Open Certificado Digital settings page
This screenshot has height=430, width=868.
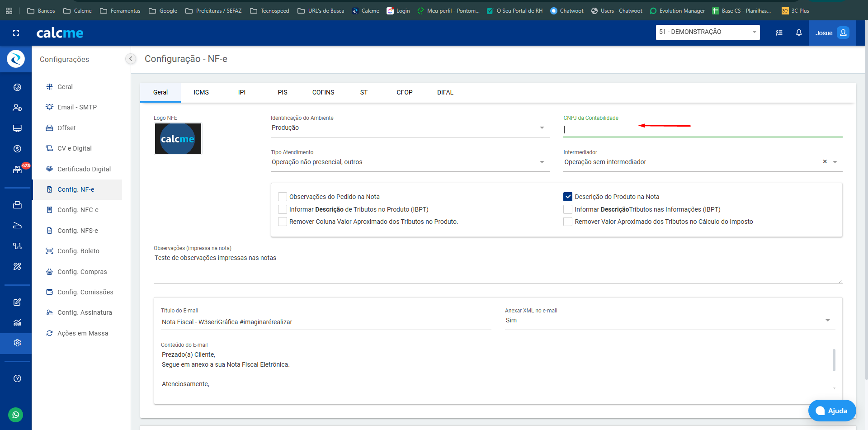[x=84, y=169]
